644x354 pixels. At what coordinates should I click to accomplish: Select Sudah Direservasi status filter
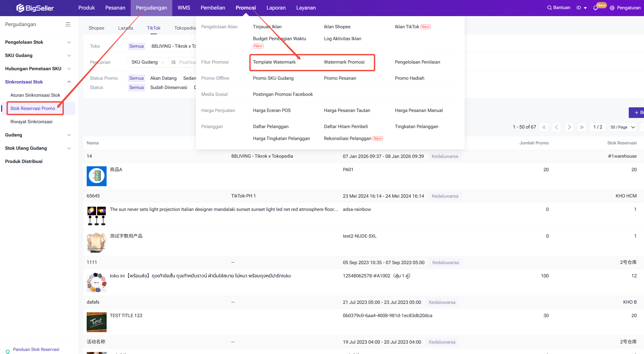pyautogui.click(x=169, y=87)
